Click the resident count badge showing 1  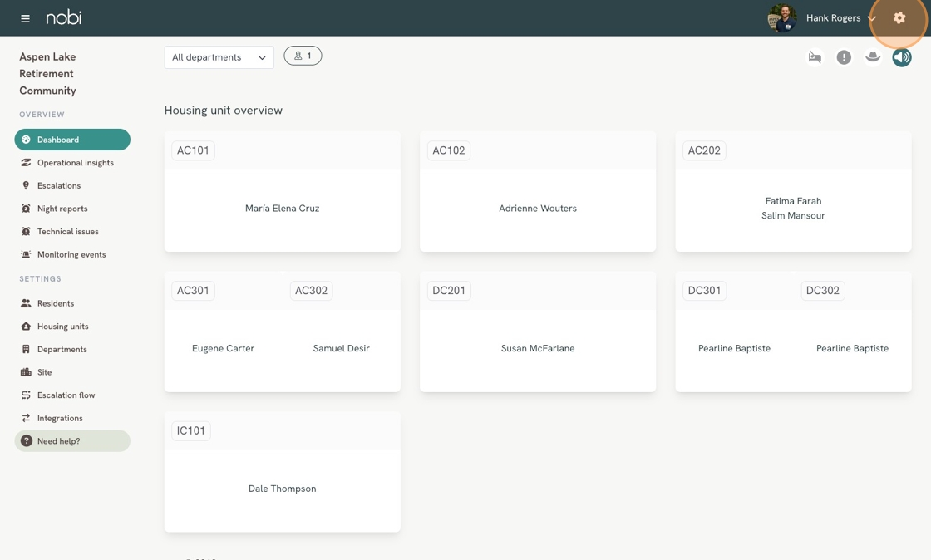pos(303,56)
